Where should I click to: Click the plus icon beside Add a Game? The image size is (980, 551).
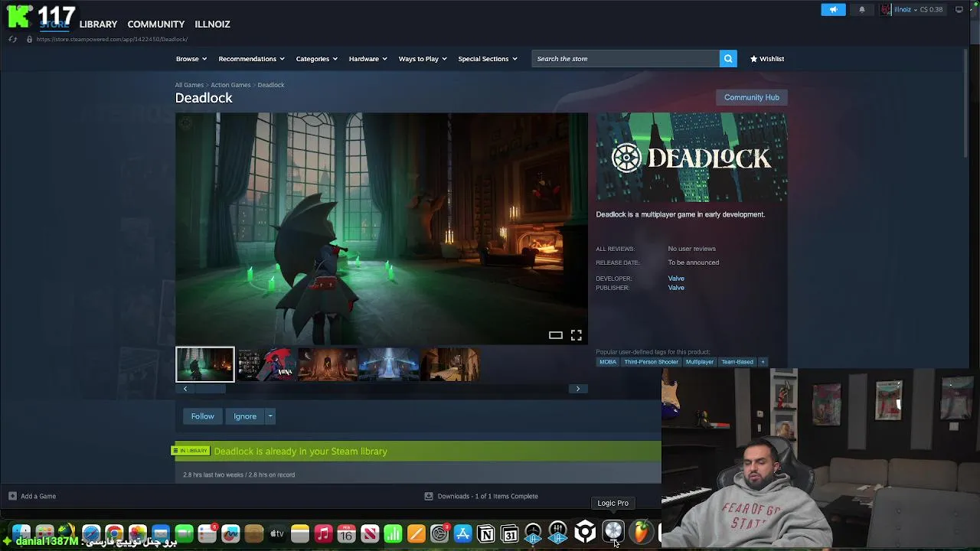pyautogui.click(x=12, y=496)
